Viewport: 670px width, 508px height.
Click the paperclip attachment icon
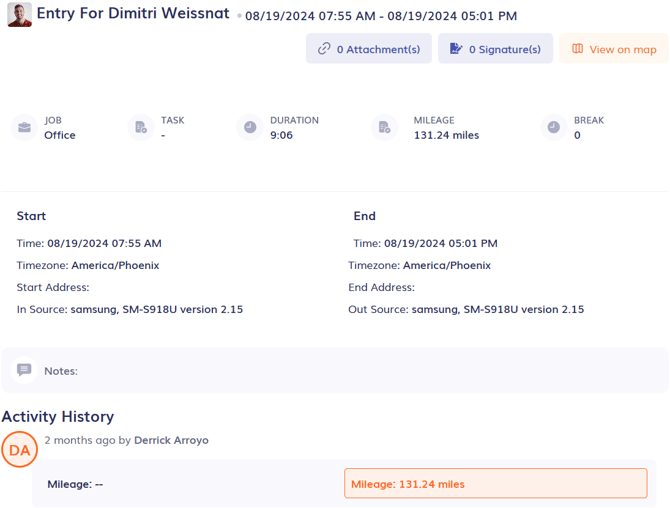coord(324,49)
